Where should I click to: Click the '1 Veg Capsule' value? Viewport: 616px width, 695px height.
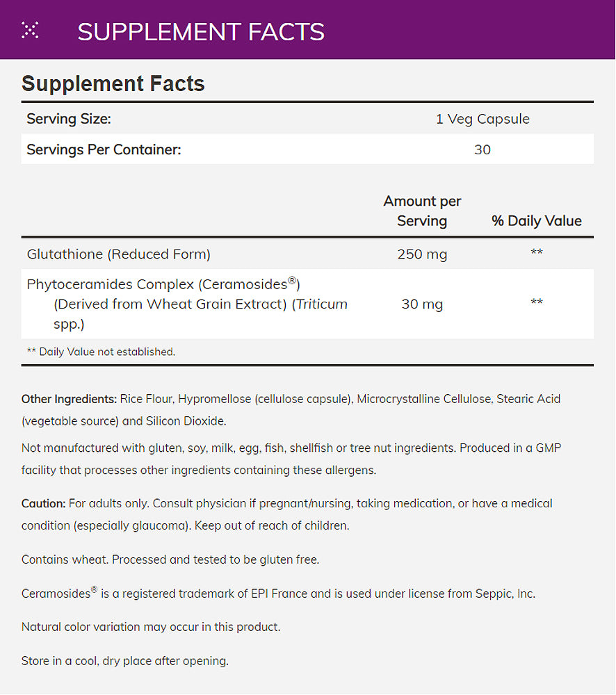tap(483, 119)
